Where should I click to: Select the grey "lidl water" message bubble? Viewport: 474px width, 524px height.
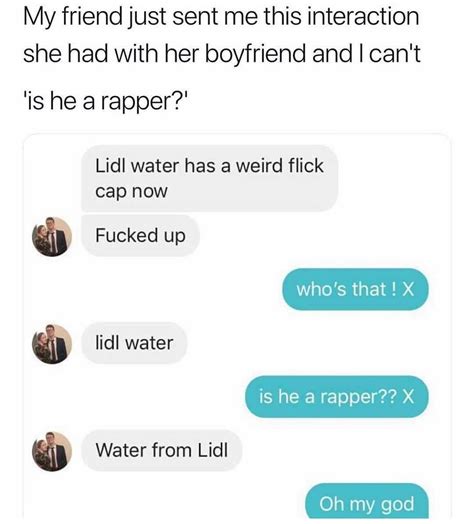click(134, 343)
